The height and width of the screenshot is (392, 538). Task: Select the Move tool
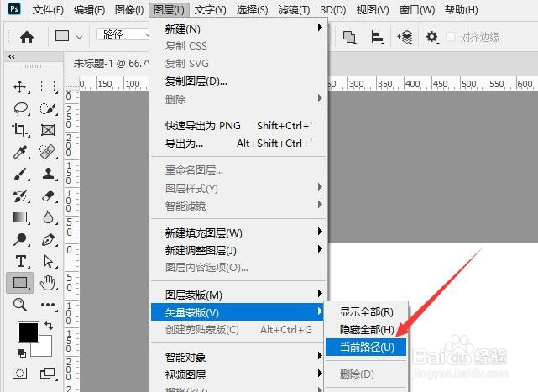pyautogui.click(x=20, y=86)
